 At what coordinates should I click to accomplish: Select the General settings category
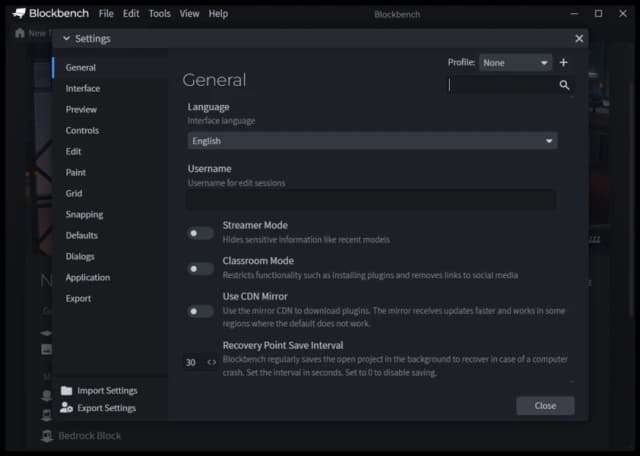110,67
